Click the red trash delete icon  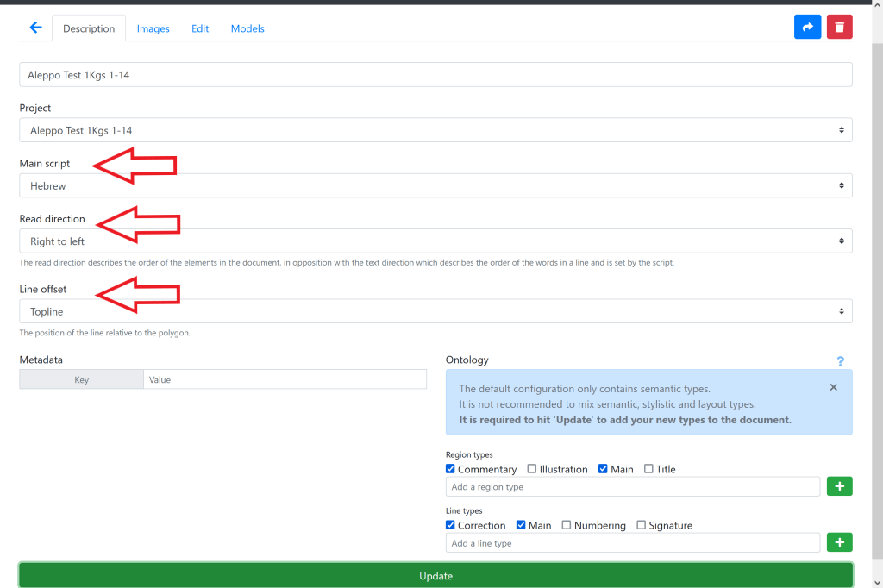click(x=839, y=28)
